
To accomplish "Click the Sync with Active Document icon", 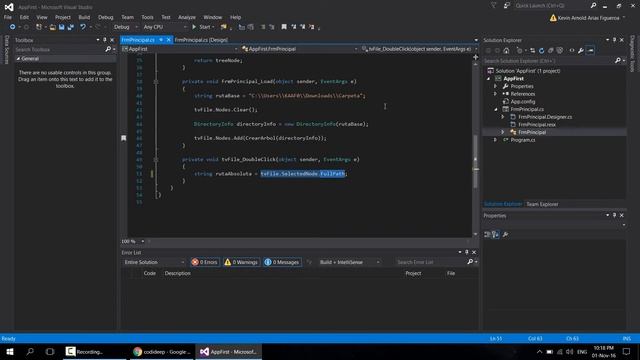I will point(532,51).
